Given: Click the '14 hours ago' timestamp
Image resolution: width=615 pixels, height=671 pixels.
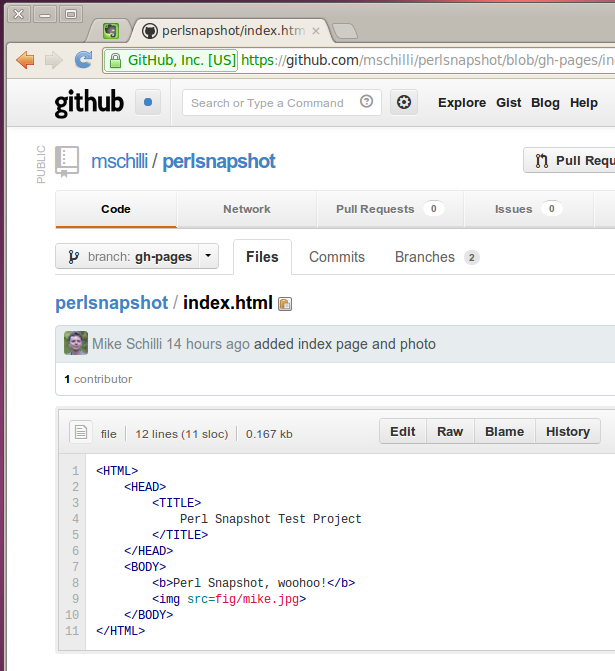Looking at the screenshot, I should tap(208, 344).
